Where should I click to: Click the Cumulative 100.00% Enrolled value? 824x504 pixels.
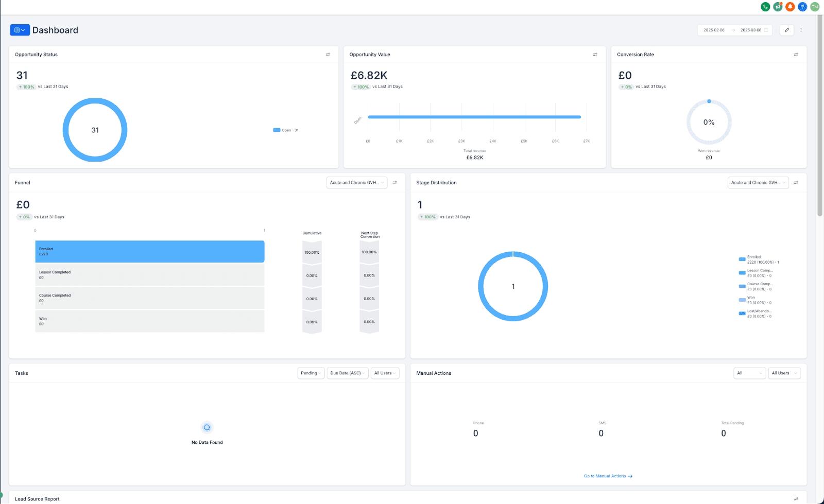tap(312, 252)
